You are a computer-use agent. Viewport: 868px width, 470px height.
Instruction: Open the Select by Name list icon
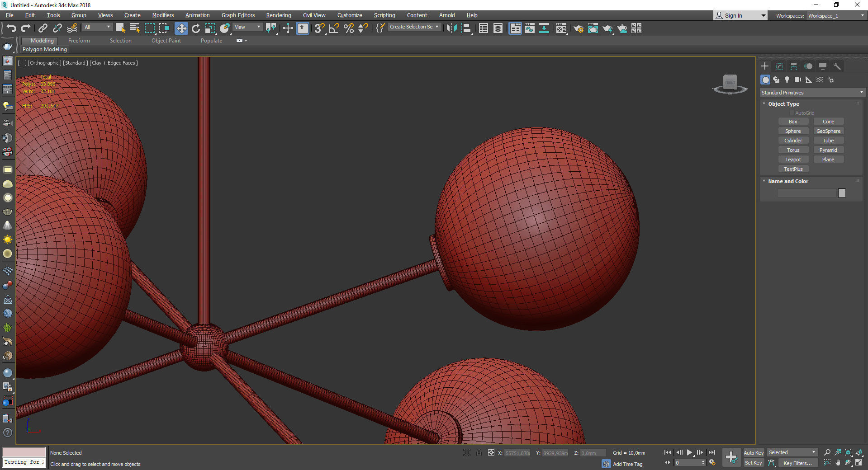pos(135,28)
